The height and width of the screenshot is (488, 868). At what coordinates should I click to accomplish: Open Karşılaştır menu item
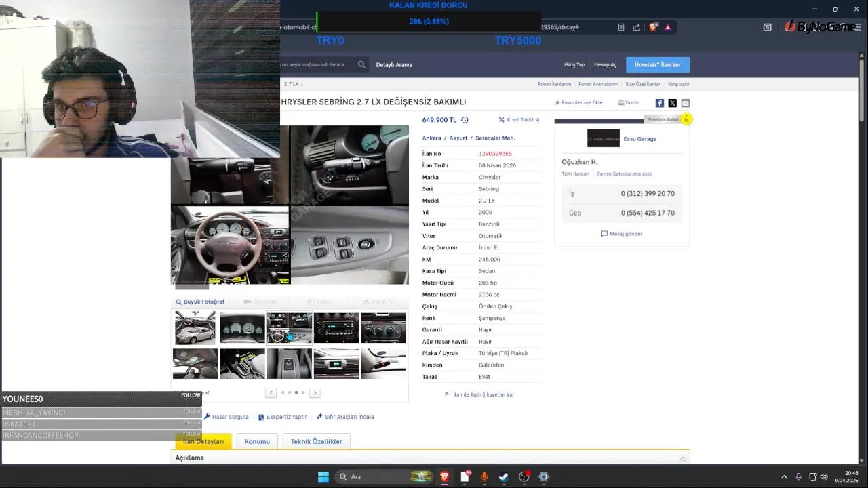[x=679, y=84]
